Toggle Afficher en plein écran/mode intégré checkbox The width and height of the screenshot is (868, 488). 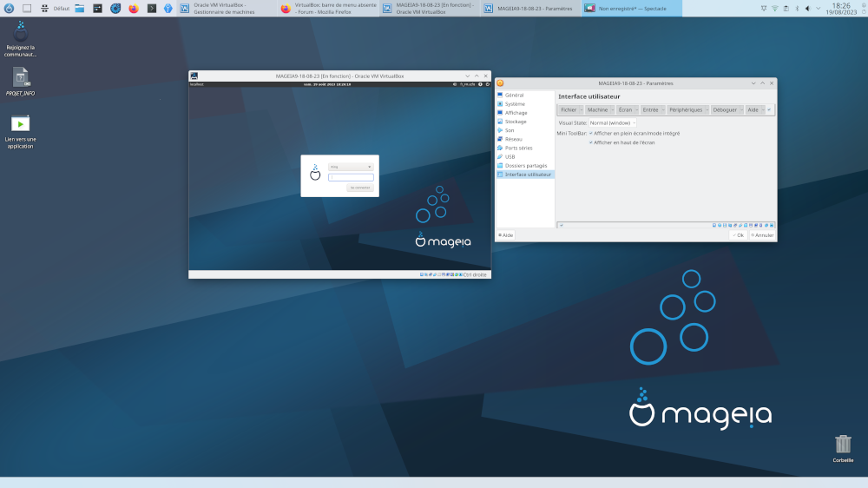[591, 134]
